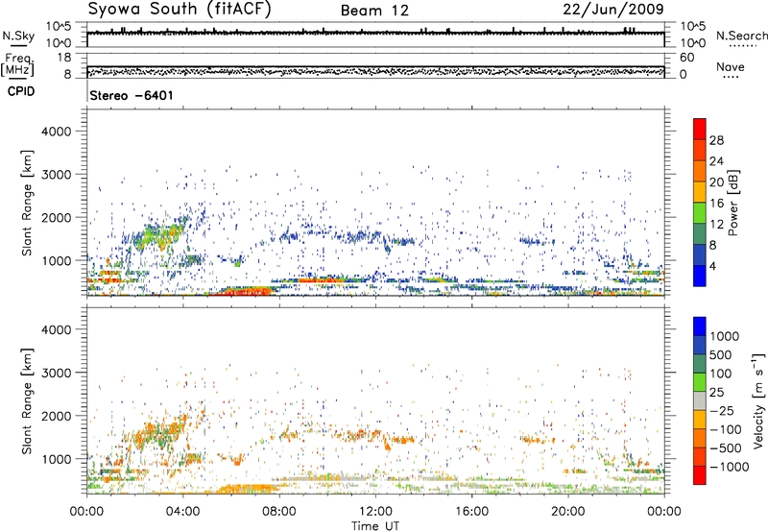This screenshot has height=532, width=768.
Task: Click the light green 12–16 dB power colorbar segment
Action: 700,213
